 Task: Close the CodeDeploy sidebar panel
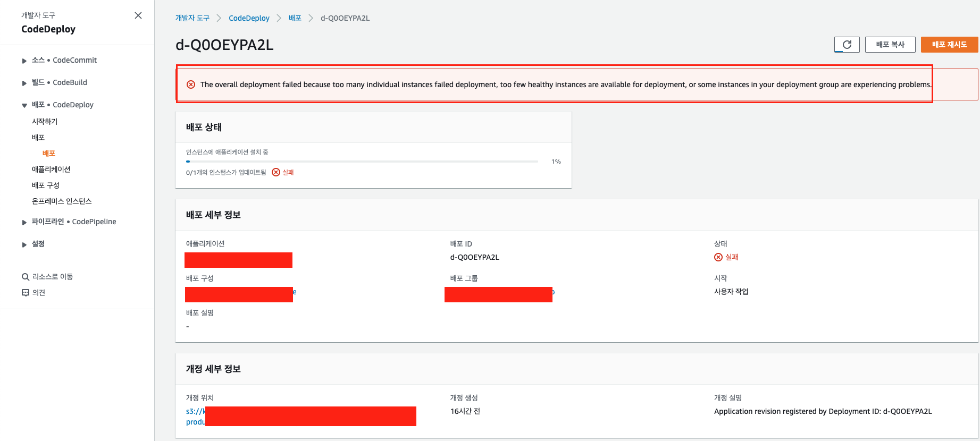click(x=138, y=15)
